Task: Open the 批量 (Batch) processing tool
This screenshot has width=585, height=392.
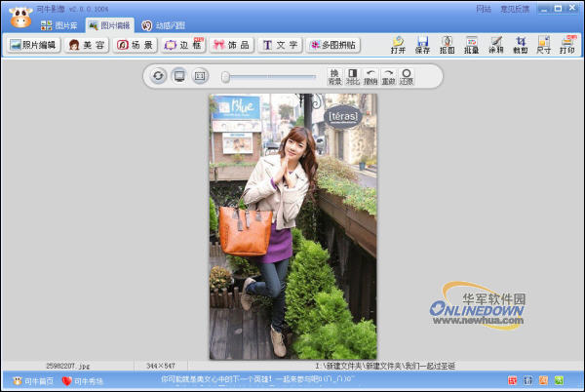Action: coord(471,45)
